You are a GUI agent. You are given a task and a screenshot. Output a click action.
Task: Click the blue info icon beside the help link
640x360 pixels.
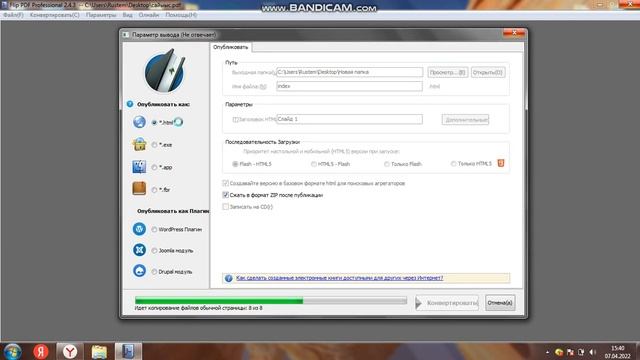coord(229,278)
